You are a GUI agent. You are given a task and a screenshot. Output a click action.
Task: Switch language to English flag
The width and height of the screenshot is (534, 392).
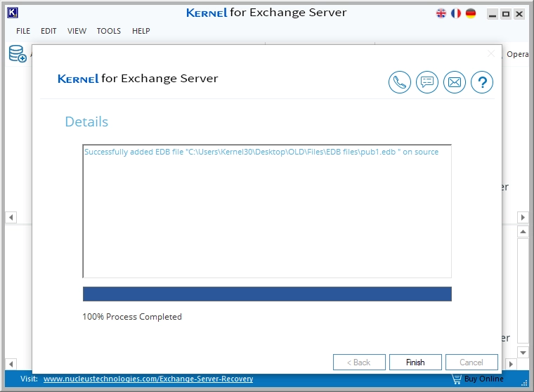[x=441, y=13]
